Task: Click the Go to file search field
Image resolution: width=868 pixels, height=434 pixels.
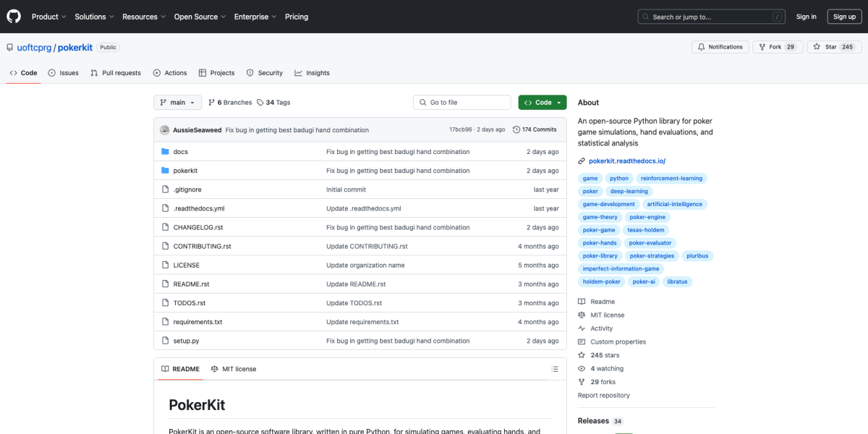Action: click(463, 103)
